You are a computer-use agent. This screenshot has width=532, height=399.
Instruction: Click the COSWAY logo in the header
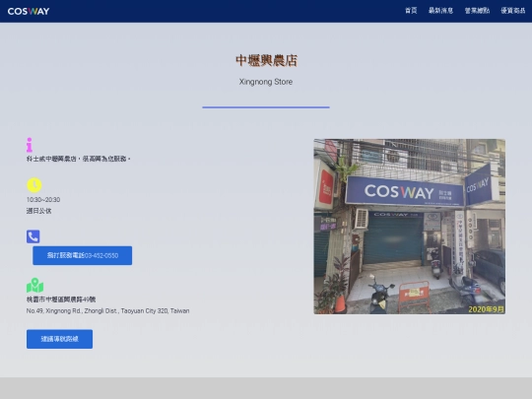pos(29,11)
